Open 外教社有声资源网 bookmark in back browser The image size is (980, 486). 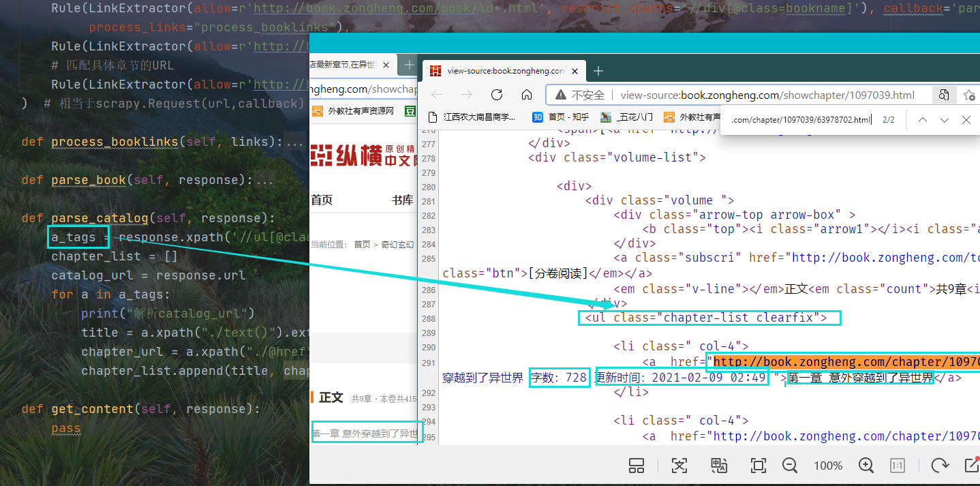click(x=353, y=111)
